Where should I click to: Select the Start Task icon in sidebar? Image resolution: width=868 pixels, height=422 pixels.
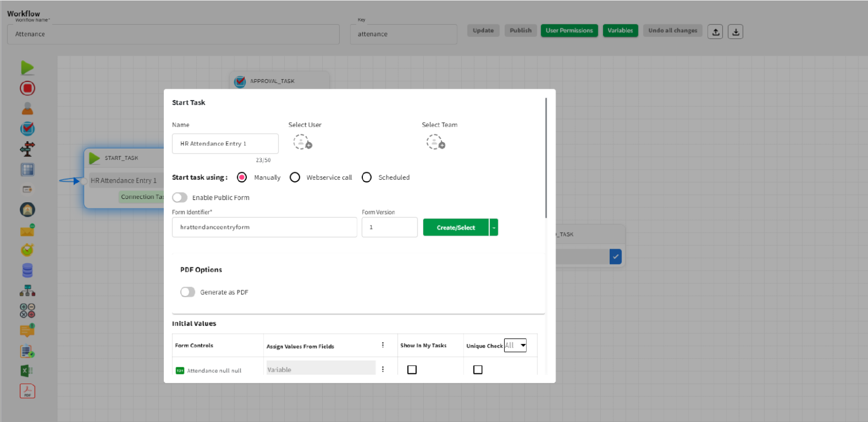tap(27, 67)
